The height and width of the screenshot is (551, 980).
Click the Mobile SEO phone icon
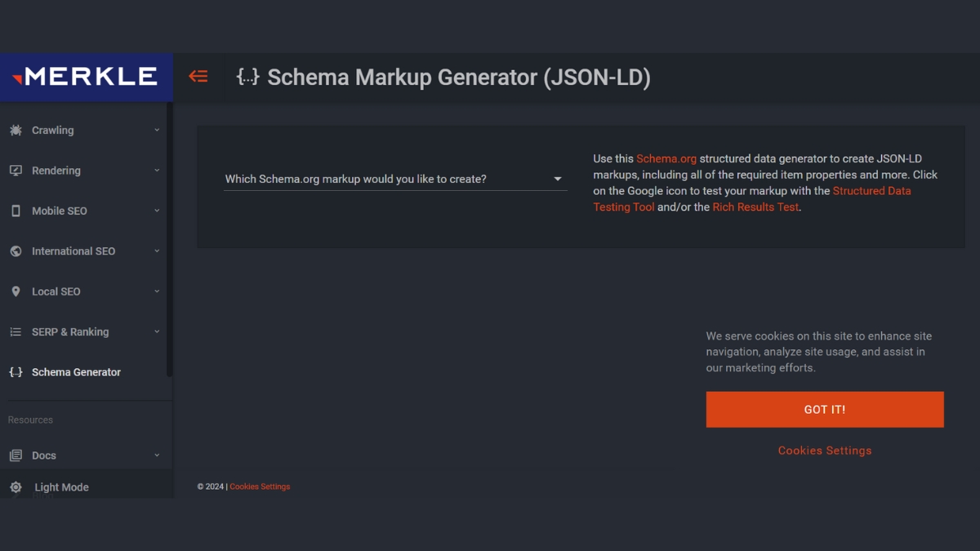(16, 211)
